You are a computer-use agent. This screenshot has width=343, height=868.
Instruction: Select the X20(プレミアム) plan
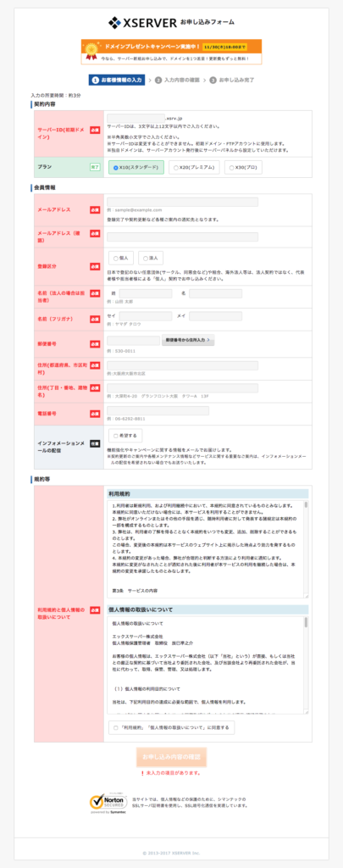coord(194,167)
